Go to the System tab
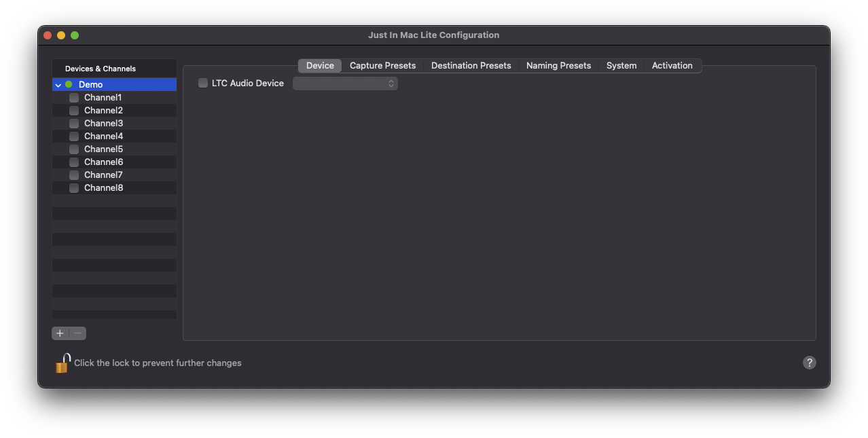Screen dimensions: 868x438 point(621,66)
